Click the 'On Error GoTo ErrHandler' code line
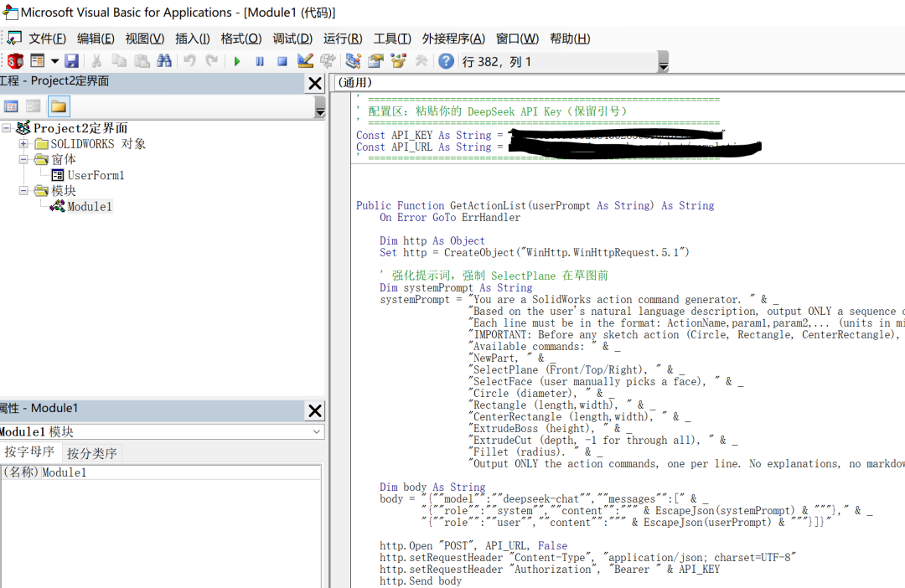 click(x=450, y=218)
